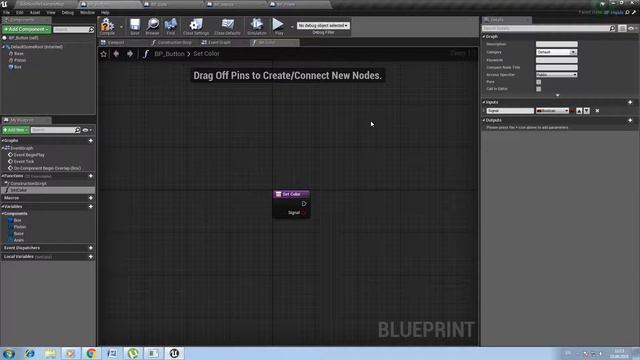
Task: Click the Add New button
Action: click(16, 130)
